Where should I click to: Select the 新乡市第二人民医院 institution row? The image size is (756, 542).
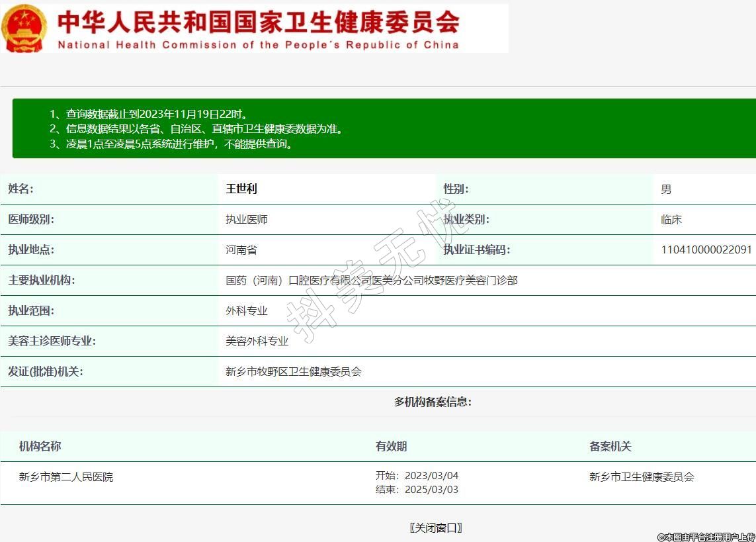click(66, 476)
